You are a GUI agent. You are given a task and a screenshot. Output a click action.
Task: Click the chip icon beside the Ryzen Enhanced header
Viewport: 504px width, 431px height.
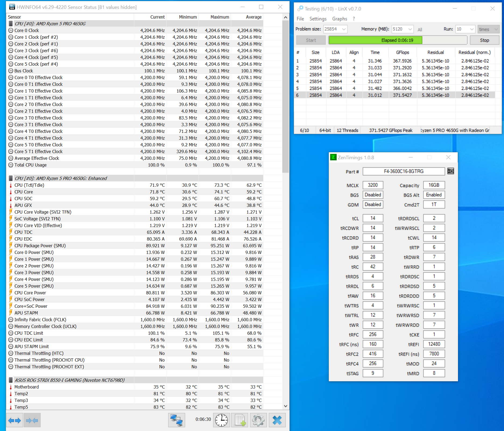(x=11, y=178)
